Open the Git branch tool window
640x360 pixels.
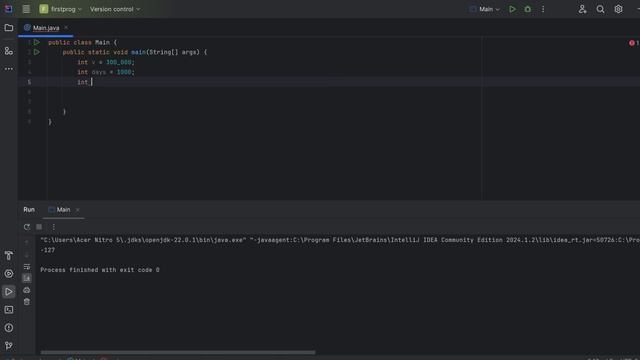pyautogui.click(x=9, y=346)
